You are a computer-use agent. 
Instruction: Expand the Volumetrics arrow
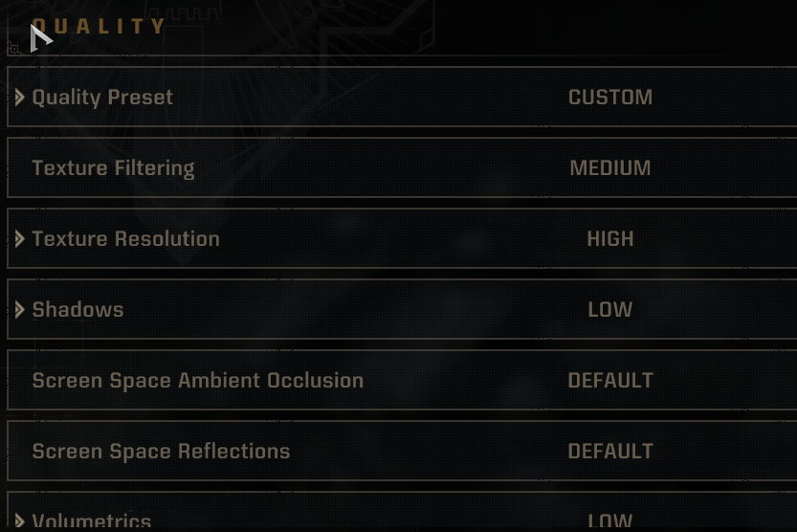pos(20,521)
